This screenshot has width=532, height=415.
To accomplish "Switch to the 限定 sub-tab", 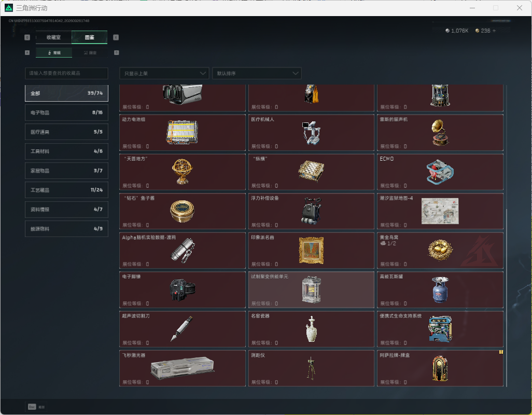I will click(x=90, y=52).
